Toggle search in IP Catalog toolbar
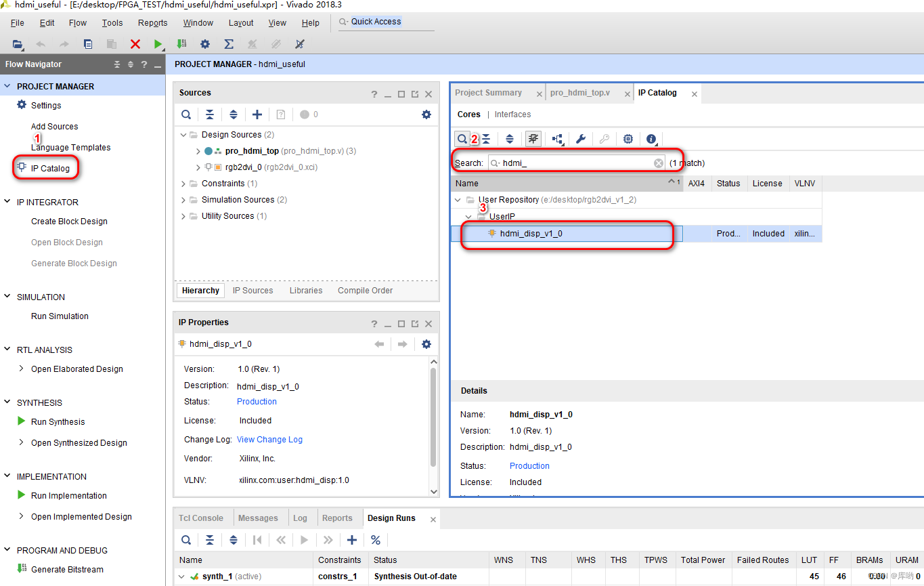 [x=462, y=139]
